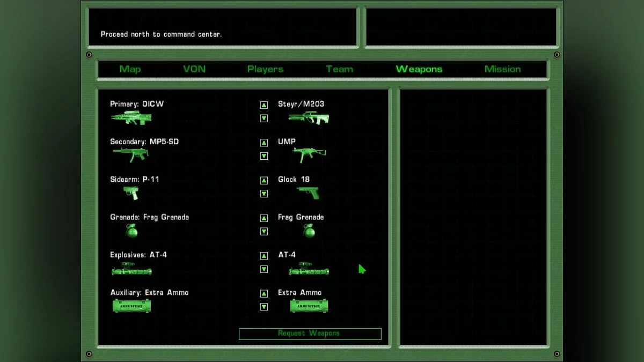Cycle up from the Steyr/M203 primary weapon
Image resolution: width=644 pixels, height=362 pixels.
264,105
